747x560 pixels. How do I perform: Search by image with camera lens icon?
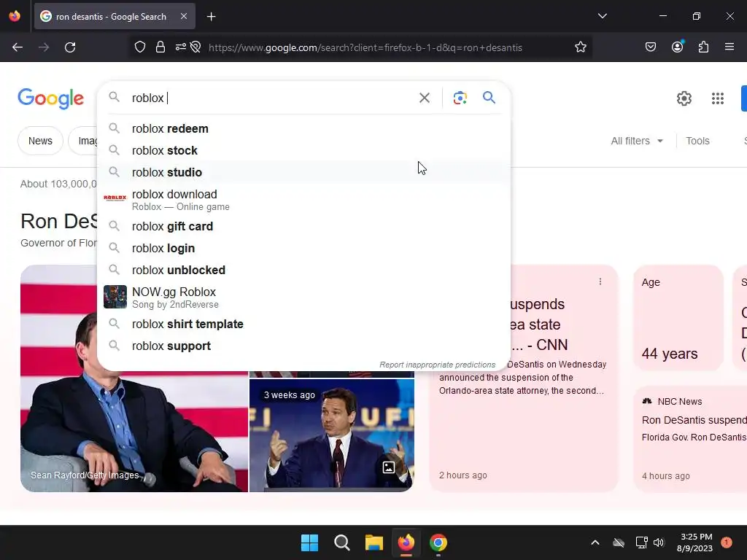click(460, 98)
